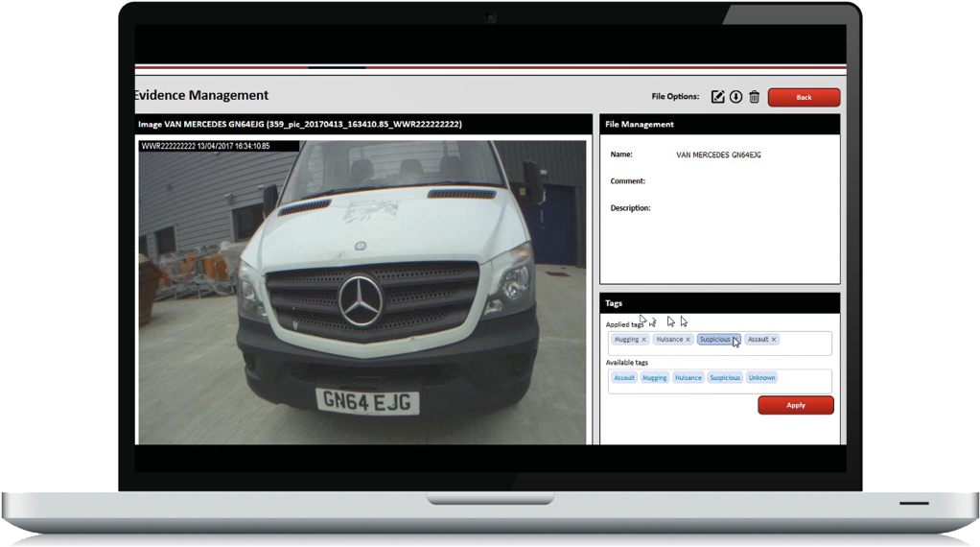The width and height of the screenshot is (980, 547).
Task: Remove the applied Mugging tag
Action: click(x=644, y=340)
